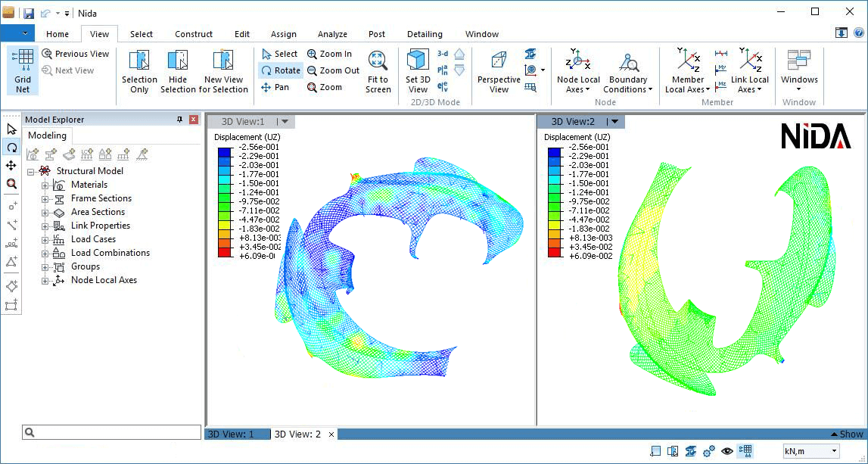Open the Construct ribbon tab

click(194, 34)
